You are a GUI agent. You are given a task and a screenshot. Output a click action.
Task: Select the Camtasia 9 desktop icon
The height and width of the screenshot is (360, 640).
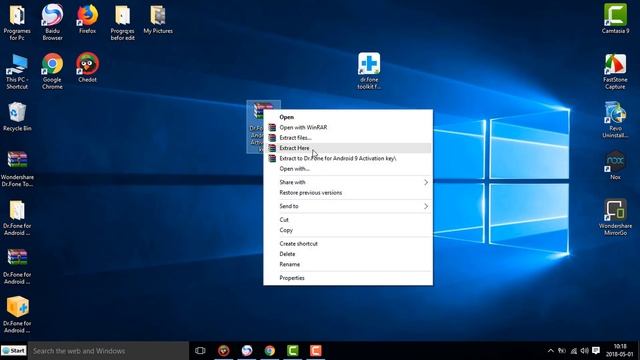(x=616, y=16)
